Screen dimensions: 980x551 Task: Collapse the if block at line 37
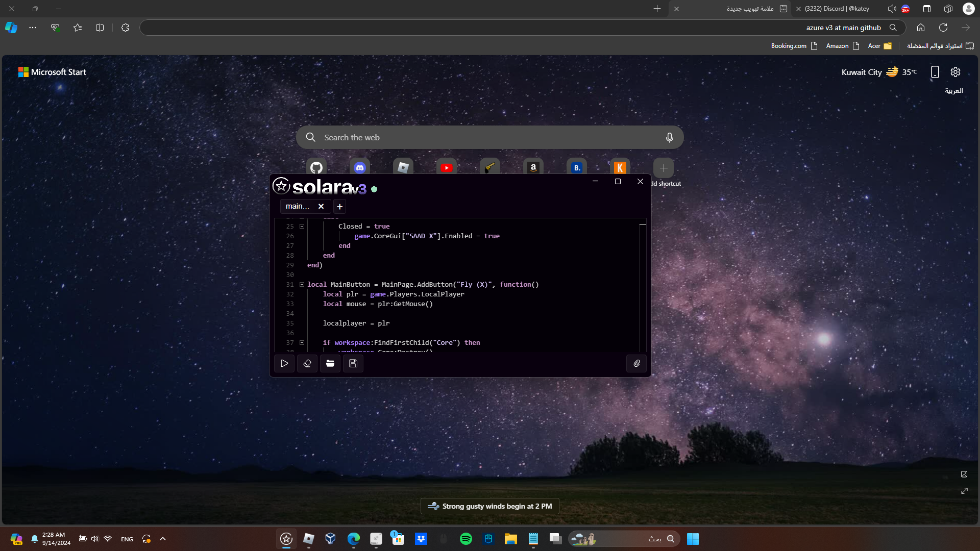302,342
